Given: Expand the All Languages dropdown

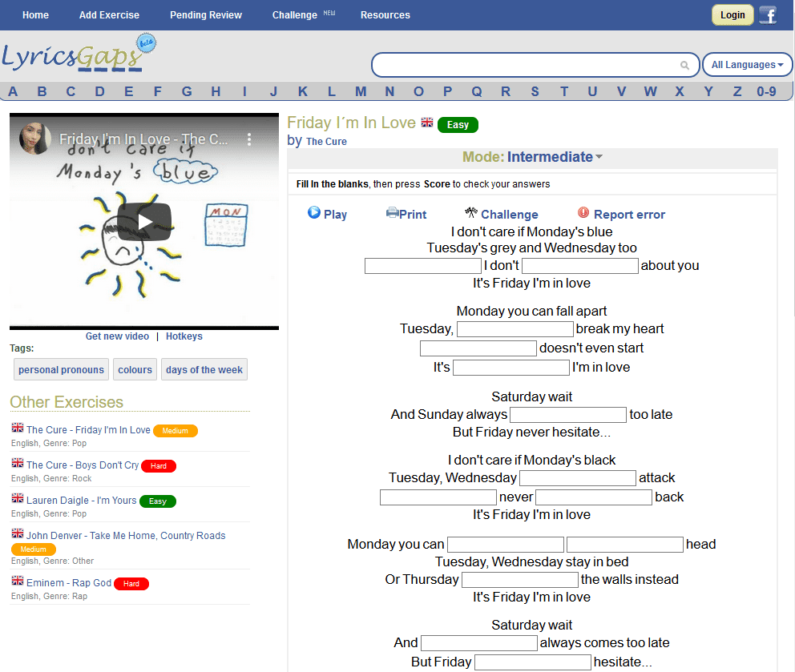Looking at the screenshot, I should tap(747, 65).
